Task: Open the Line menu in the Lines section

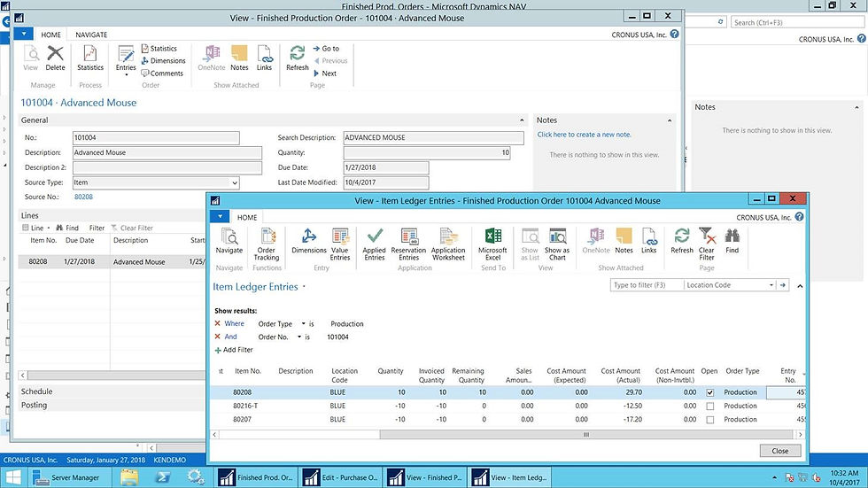Action: pyautogui.click(x=36, y=228)
